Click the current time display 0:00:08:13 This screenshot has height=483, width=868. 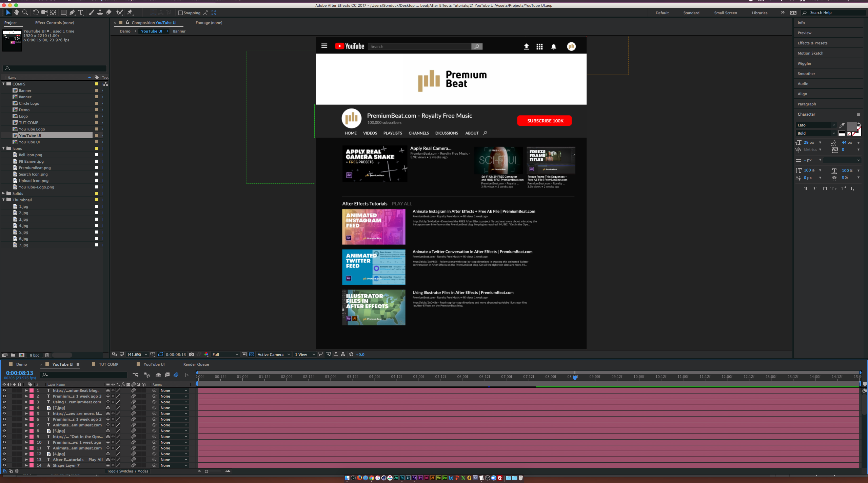click(19, 373)
